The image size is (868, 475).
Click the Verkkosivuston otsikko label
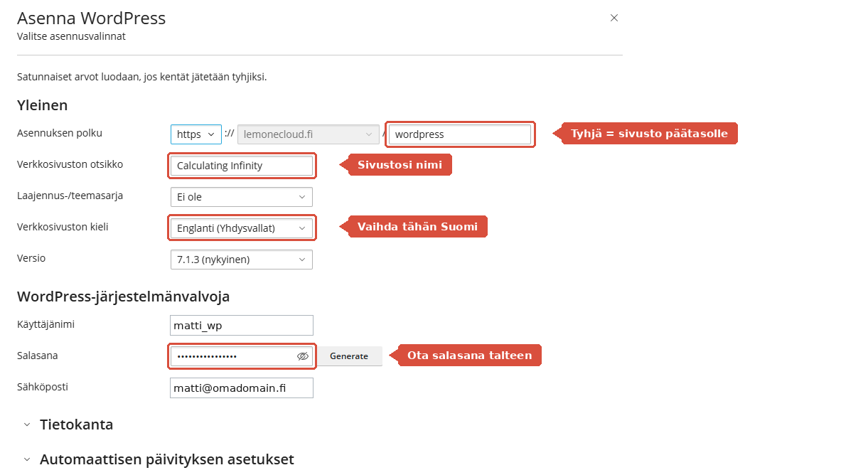(x=70, y=164)
